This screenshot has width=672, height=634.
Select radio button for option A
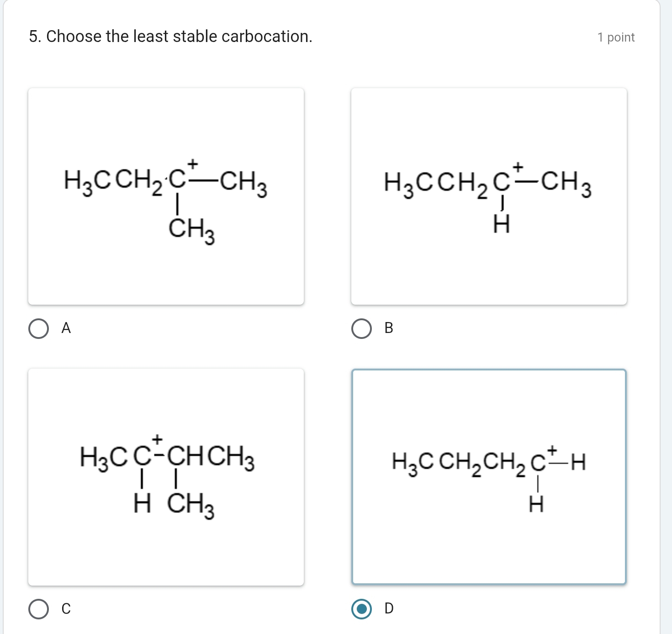pos(39,328)
